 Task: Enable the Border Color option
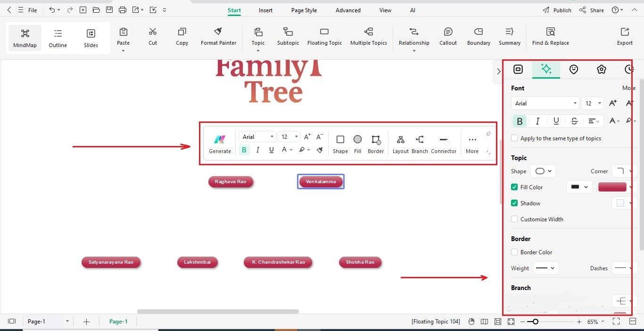point(514,252)
